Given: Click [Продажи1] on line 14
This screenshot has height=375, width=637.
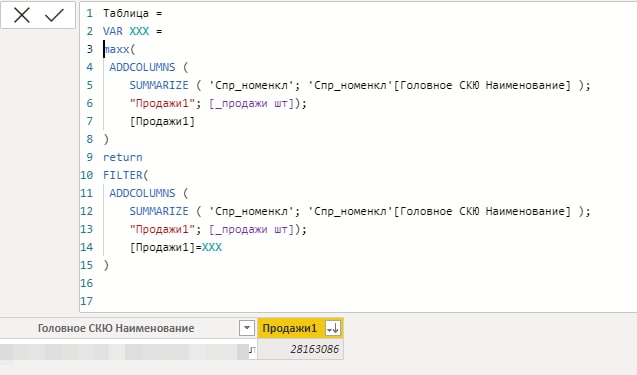Looking at the screenshot, I should pyautogui.click(x=162, y=247).
